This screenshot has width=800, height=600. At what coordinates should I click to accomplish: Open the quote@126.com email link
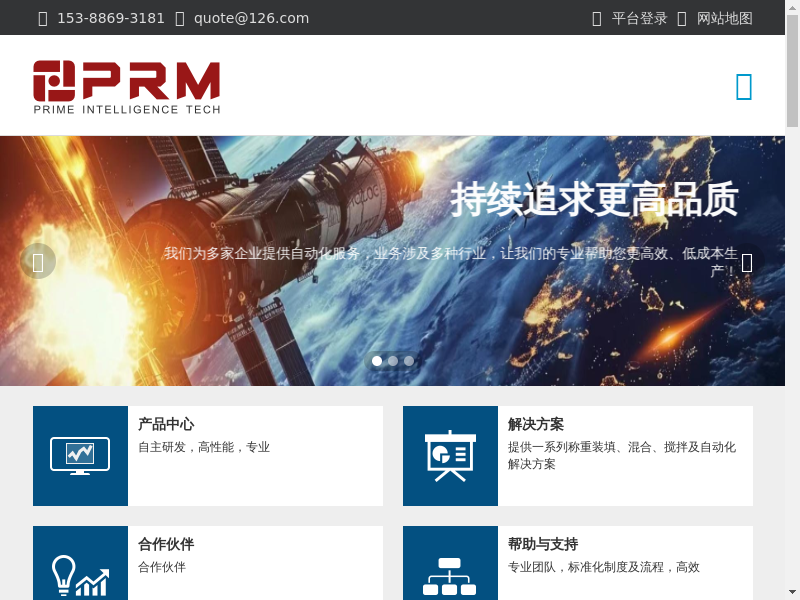pyautogui.click(x=251, y=18)
